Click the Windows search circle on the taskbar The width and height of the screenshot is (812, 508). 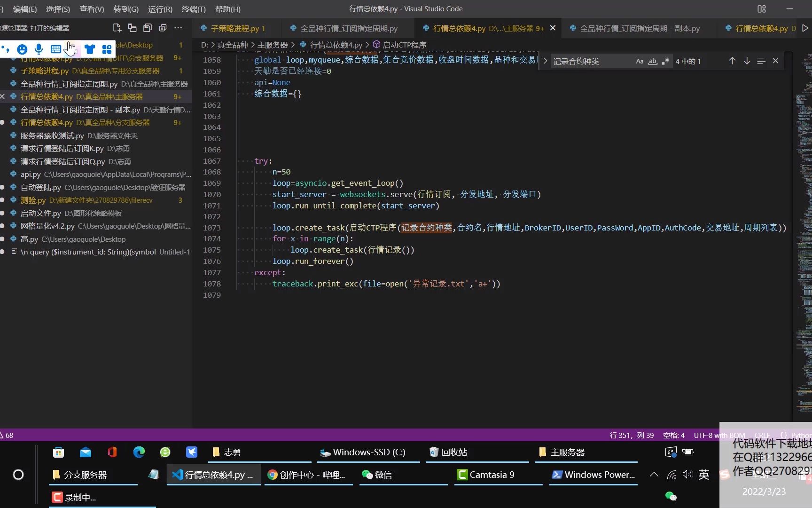pos(18,475)
